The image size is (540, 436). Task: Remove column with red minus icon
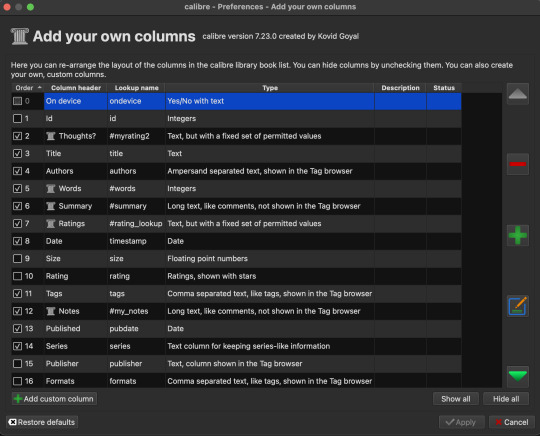pos(518,164)
